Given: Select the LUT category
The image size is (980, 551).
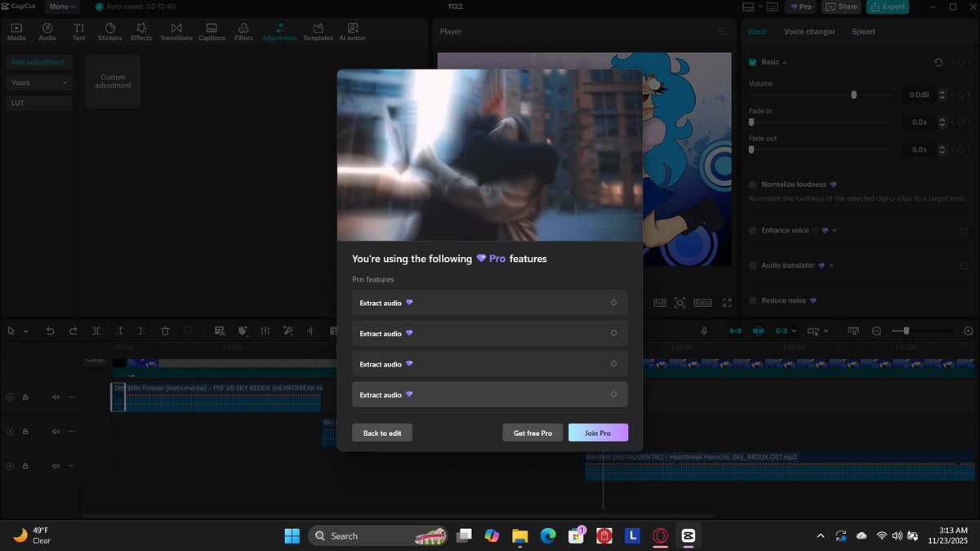Looking at the screenshot, I should [x=39, y=103].
